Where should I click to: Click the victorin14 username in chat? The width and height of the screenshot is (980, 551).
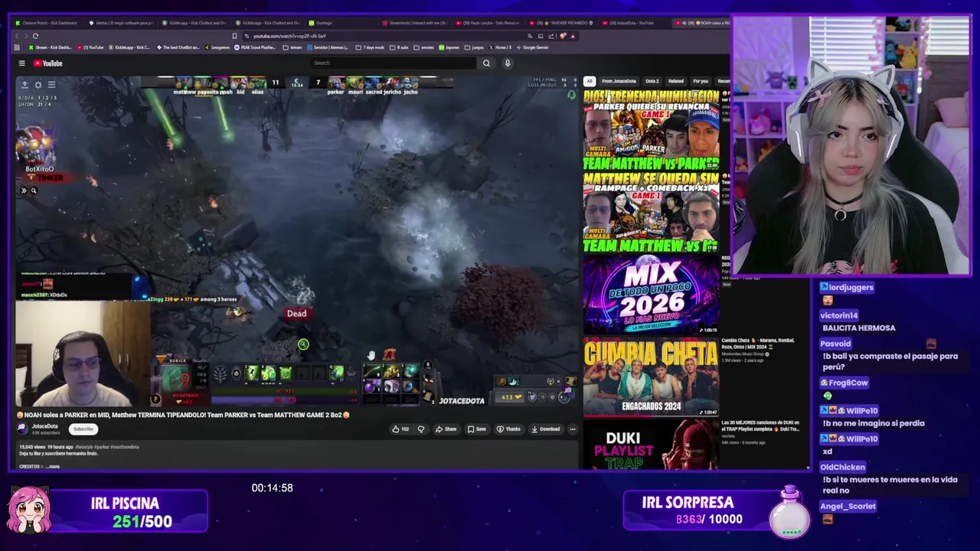coord(838,315)
